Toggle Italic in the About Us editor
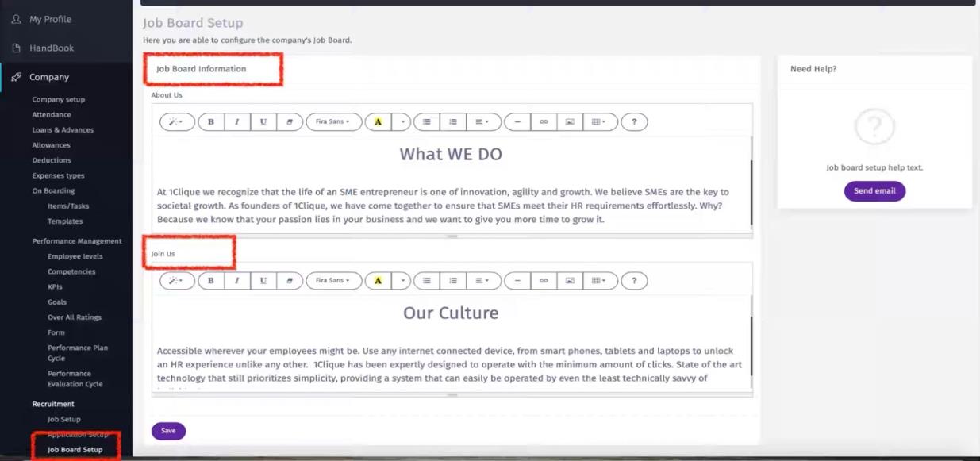980x461 pixels. click(237, 122)
